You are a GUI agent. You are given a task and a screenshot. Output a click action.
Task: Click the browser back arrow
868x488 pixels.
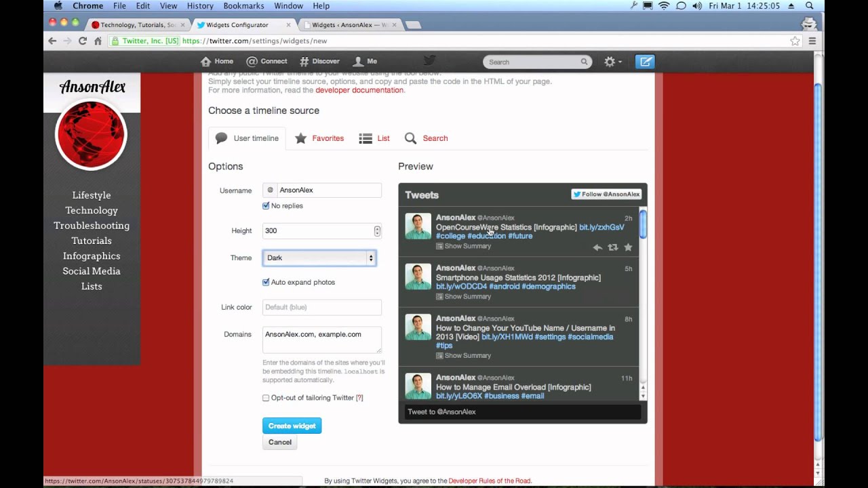(52, 41)
